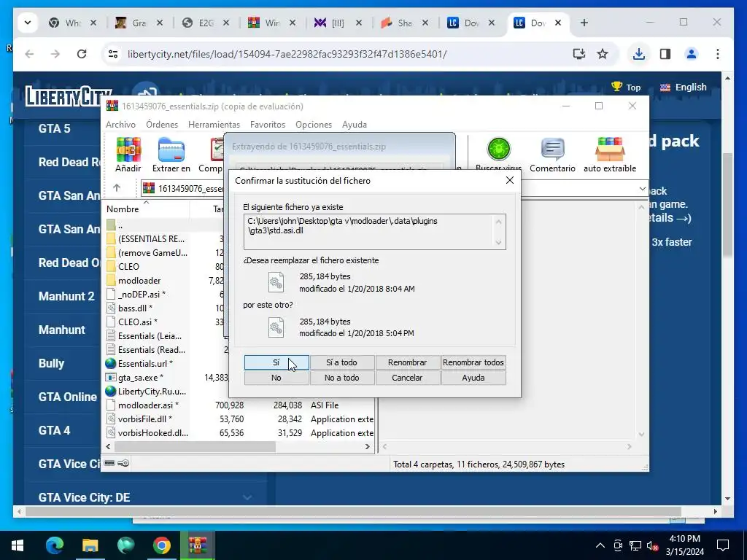Click the up-folder arrow in WinRAR
The image size is (747, 560).
pos(117,188)
